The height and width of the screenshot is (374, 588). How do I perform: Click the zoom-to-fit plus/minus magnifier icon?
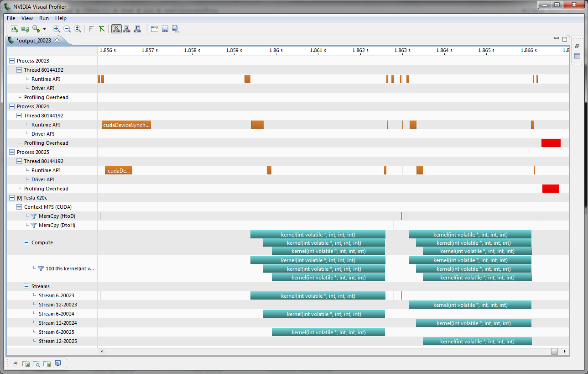78,29
